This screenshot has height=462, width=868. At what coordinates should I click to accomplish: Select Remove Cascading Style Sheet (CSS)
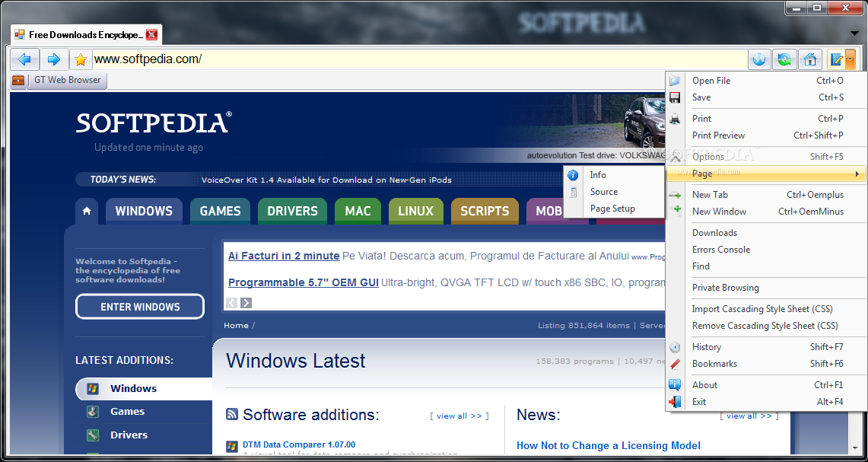pyautogui.click(x=766, y=326)
